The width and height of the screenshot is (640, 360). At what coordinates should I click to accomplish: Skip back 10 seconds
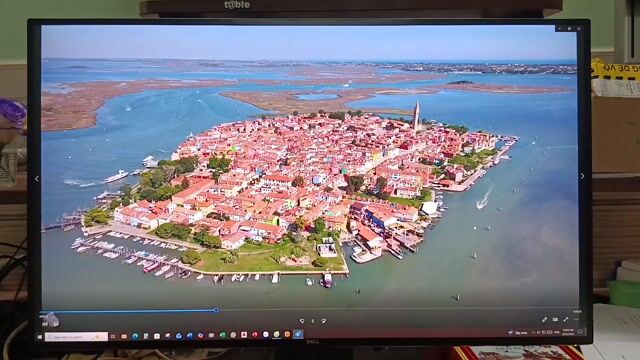[302, 321]
